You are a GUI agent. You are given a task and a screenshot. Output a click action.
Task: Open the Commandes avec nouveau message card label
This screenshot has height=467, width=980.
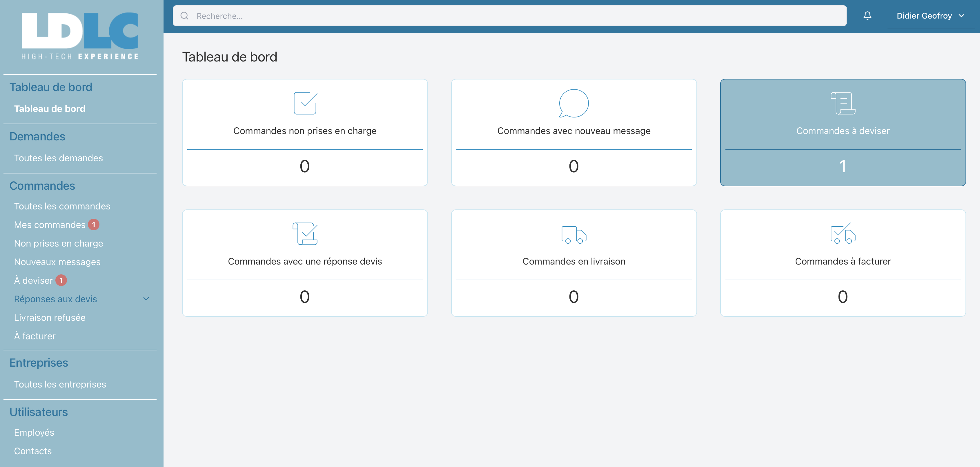coord(574,131)
